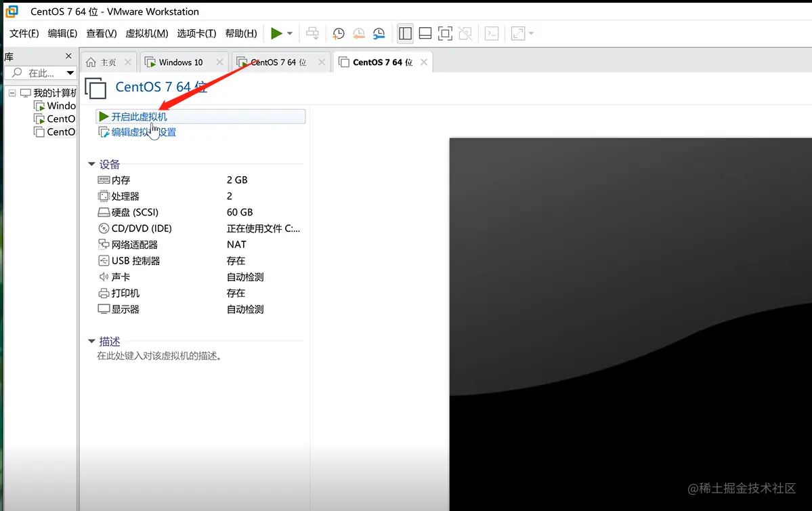This screenshot has height=511, width=812.
Task: Toggle the thumbnail bar view icon
Action: tap(425, 34)
